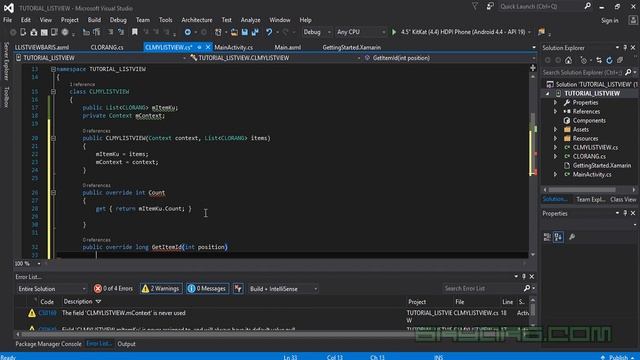Image resolution: width=640 pixels, height=360 pixels.
Task: Select MainActivity.cs in Solution Explorer
Action: [x=592, y=174]
